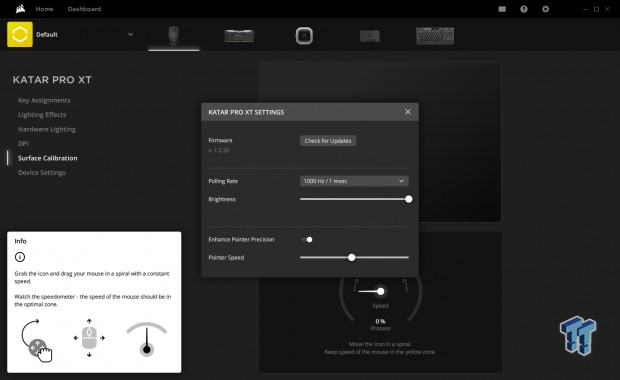Open Key Assignments section
This screenshot has width=620, height=380.
[44, 100]
